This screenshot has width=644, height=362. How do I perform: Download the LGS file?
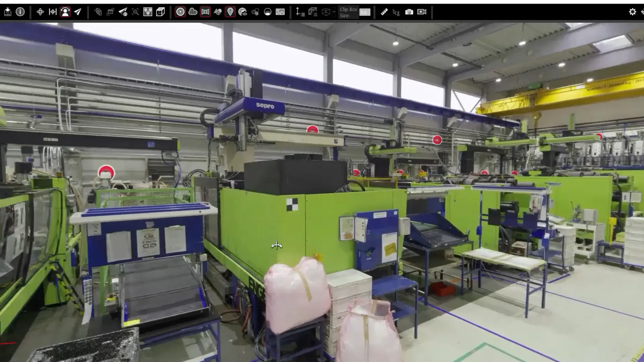point(8,12)
